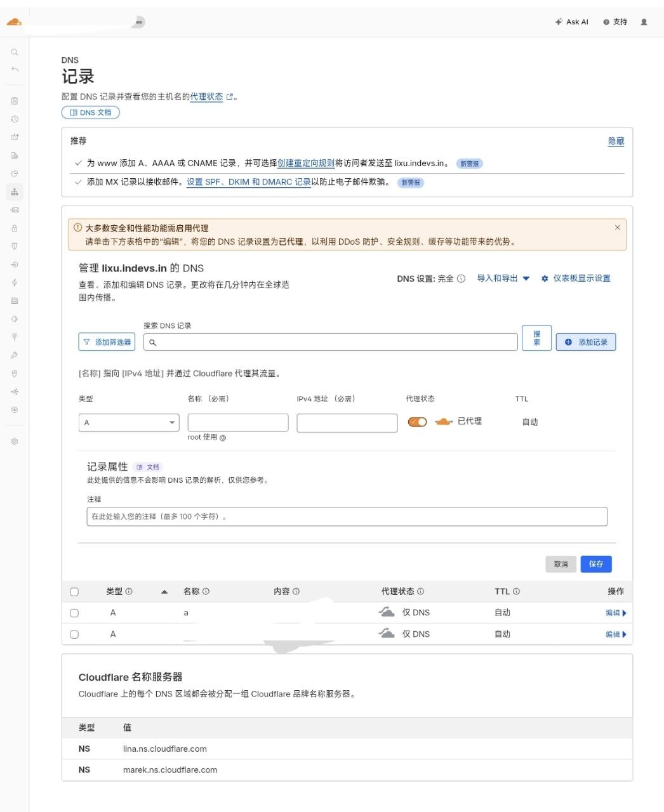Click the Cloudflare logo in the header
Viewport: 664px width, 812px height.
14,22
